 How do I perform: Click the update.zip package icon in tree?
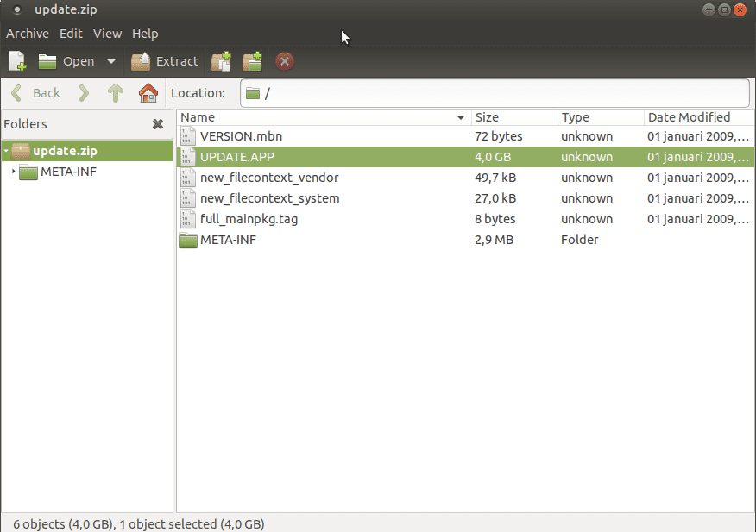click(21, 151)
